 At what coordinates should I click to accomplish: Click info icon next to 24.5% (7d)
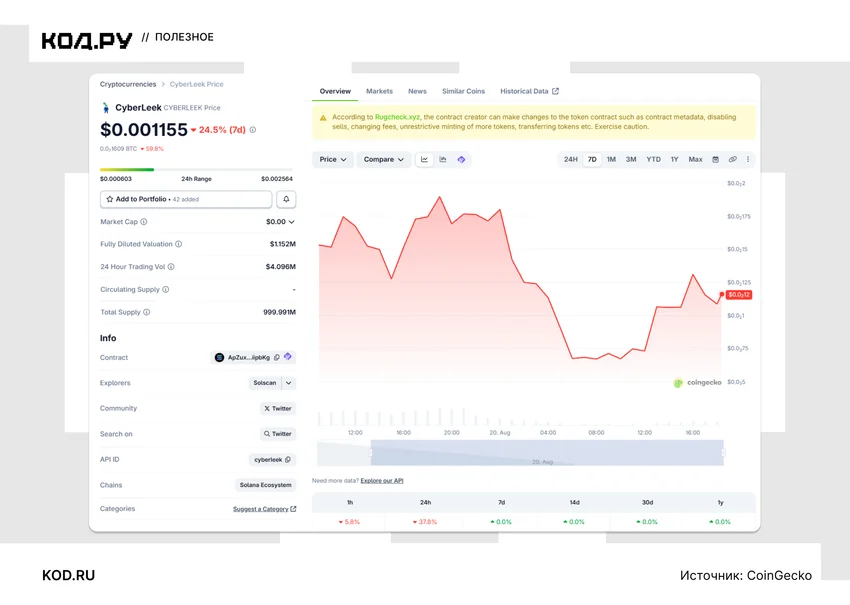click(253, 130)
